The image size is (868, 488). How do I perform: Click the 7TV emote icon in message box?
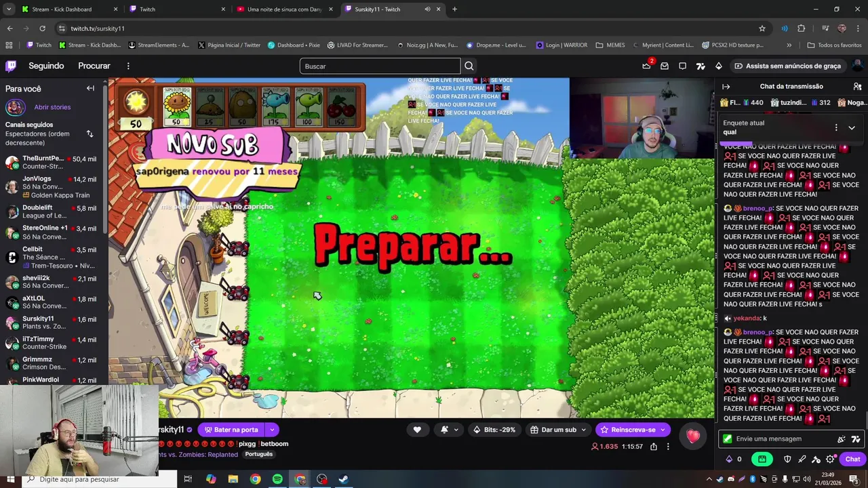(x=856, y=439)
